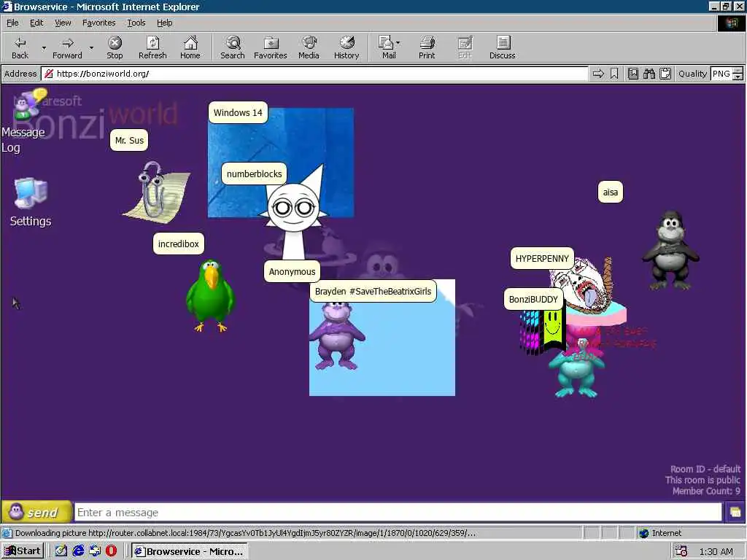Click the binoculars find icon

tap(649, 74)
